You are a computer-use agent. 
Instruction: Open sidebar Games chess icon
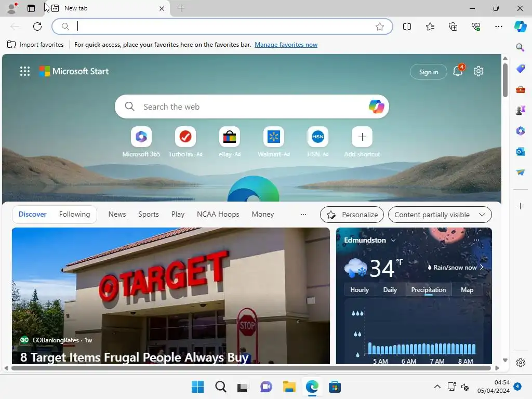[x=520, y=110]
